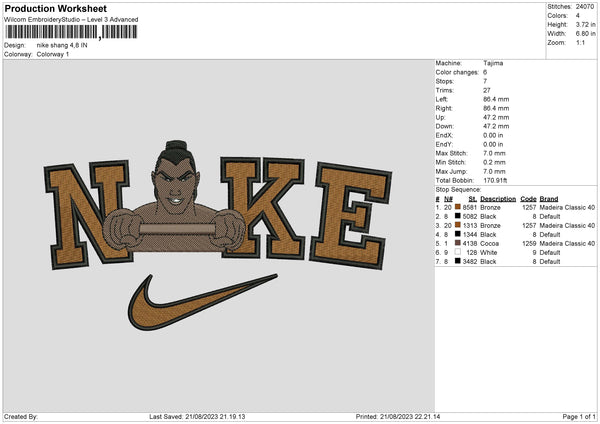
Task: Pick the Black 1344 color swatch
Action: pyautogui.click(x=458, y=234)
